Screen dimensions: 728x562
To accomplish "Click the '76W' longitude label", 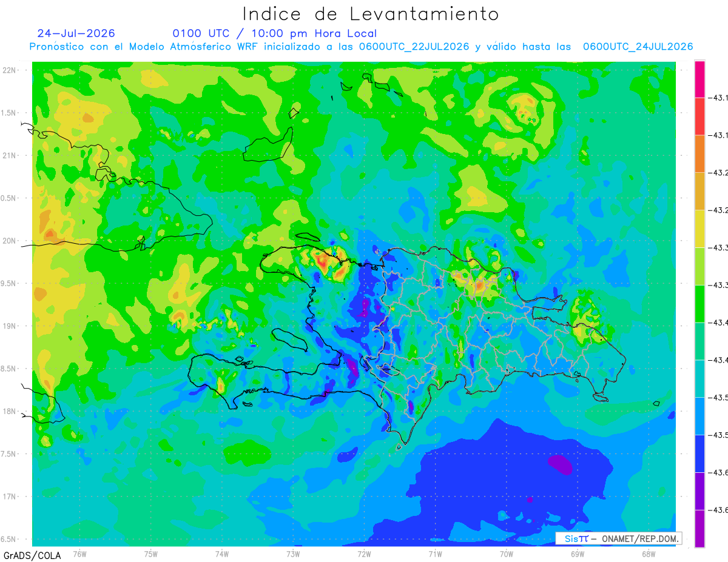I will 79,554.
